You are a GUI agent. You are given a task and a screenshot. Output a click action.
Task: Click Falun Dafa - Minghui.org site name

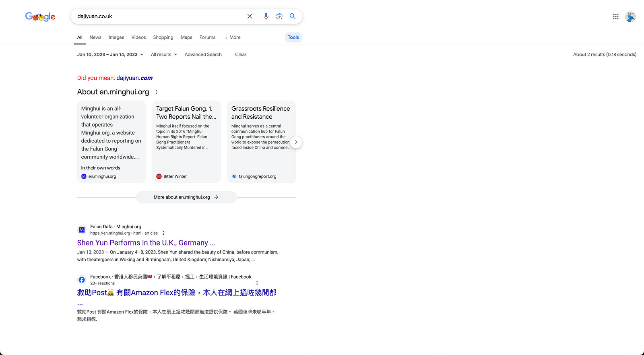click(116, 227)
